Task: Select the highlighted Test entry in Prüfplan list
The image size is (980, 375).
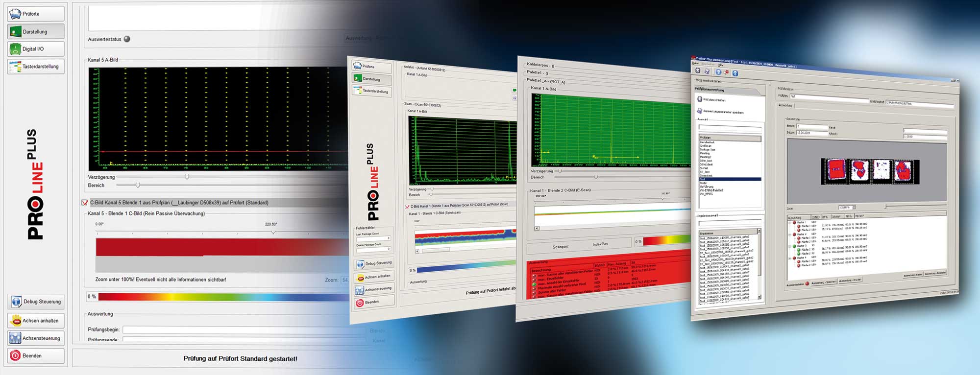Action: (730, 179)
